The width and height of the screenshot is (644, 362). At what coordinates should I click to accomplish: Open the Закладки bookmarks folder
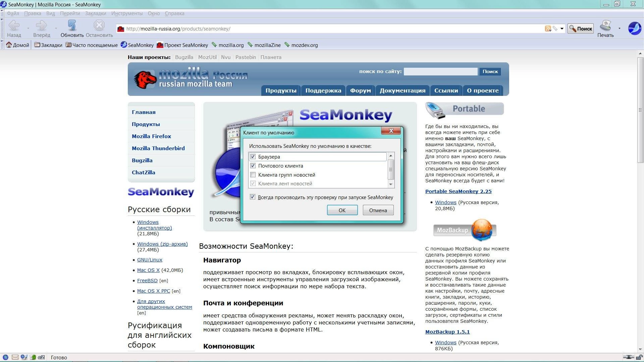click(48, 45)
